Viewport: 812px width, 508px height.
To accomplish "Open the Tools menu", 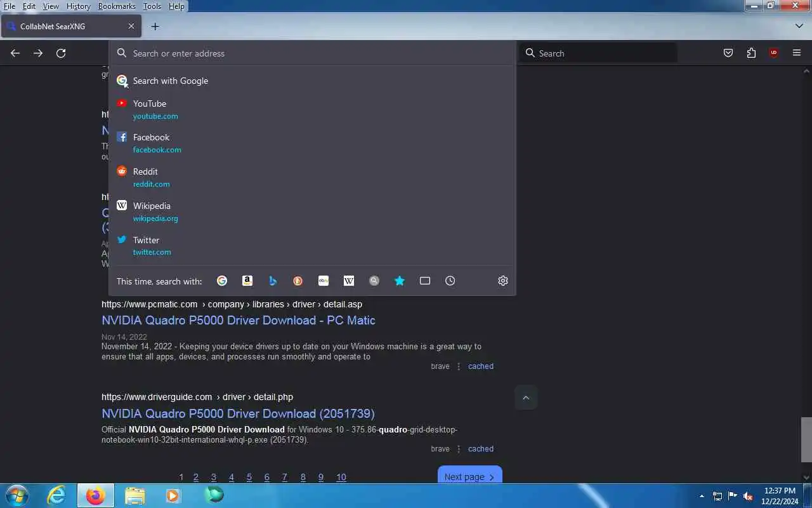I will [x=152, y=6].
